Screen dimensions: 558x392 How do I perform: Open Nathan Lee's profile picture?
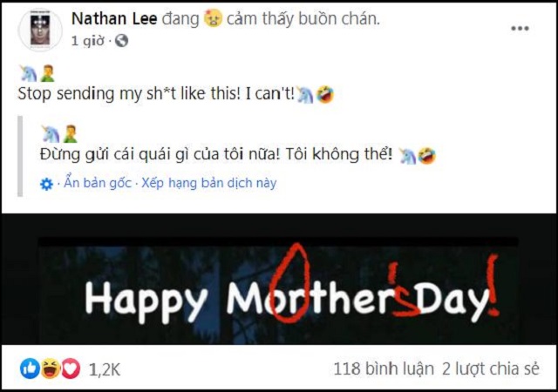[x=40, y=30]
